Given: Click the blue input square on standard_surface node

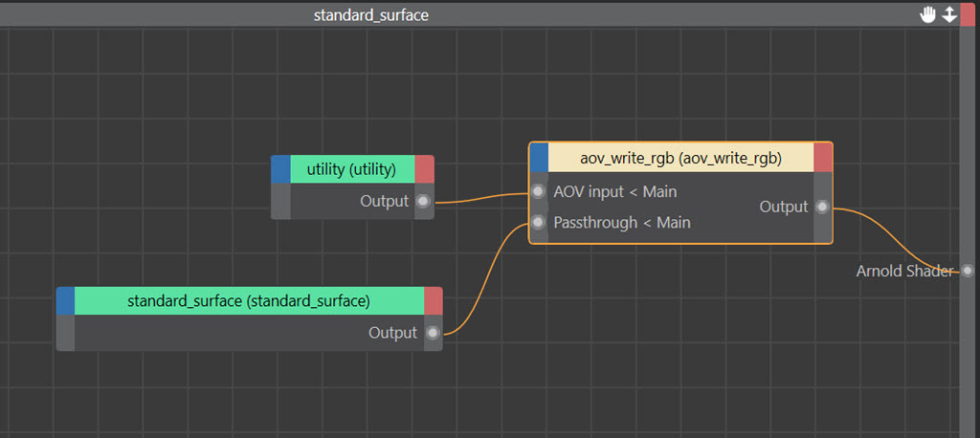Looking at the screenshot, I should 66,301.
